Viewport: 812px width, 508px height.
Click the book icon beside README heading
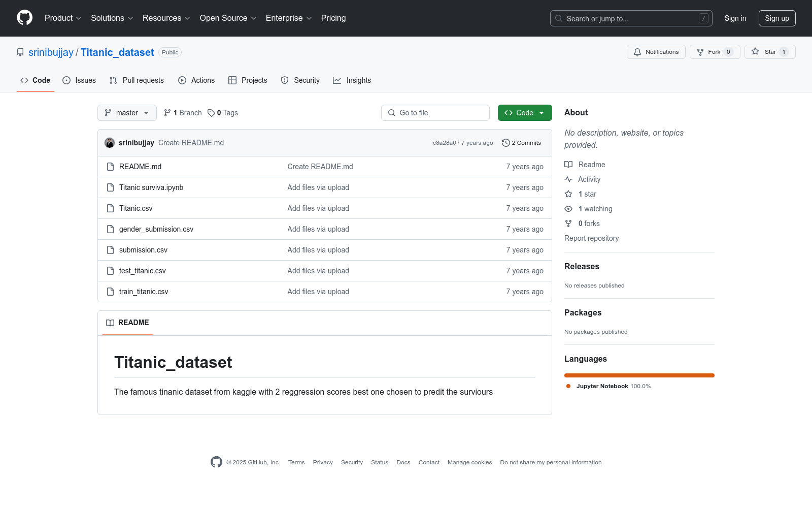pyautogui.click(x=110, y=323)
